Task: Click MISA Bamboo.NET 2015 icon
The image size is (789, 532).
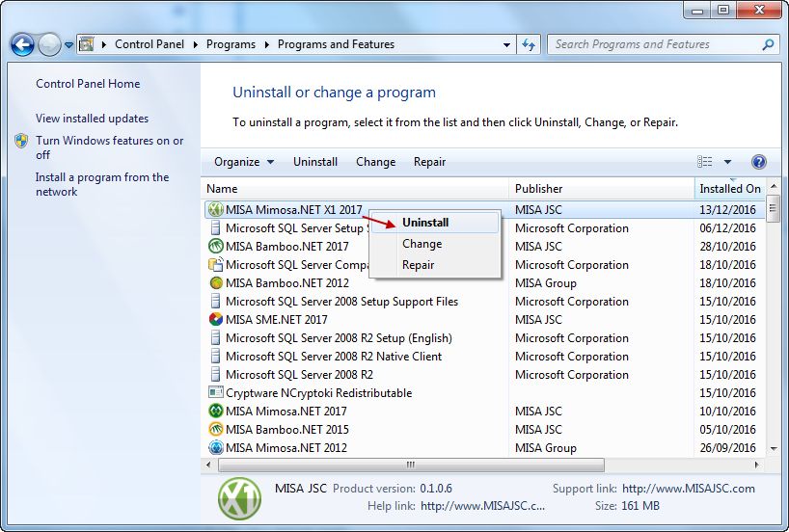Action: coord(216,430)
